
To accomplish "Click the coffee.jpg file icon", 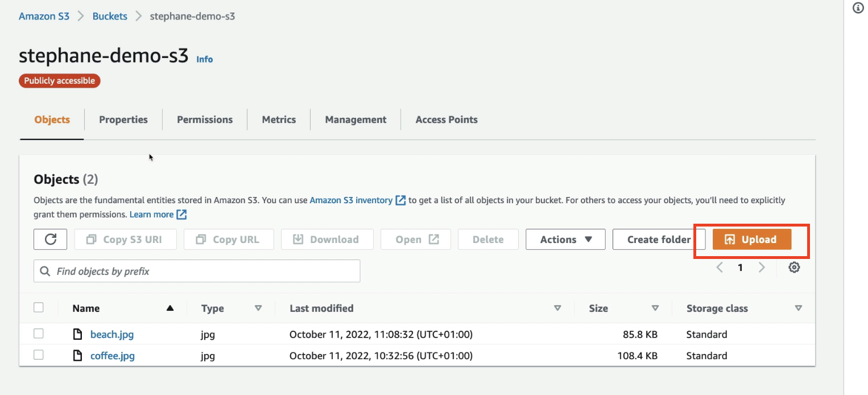I will coord(78,356).
